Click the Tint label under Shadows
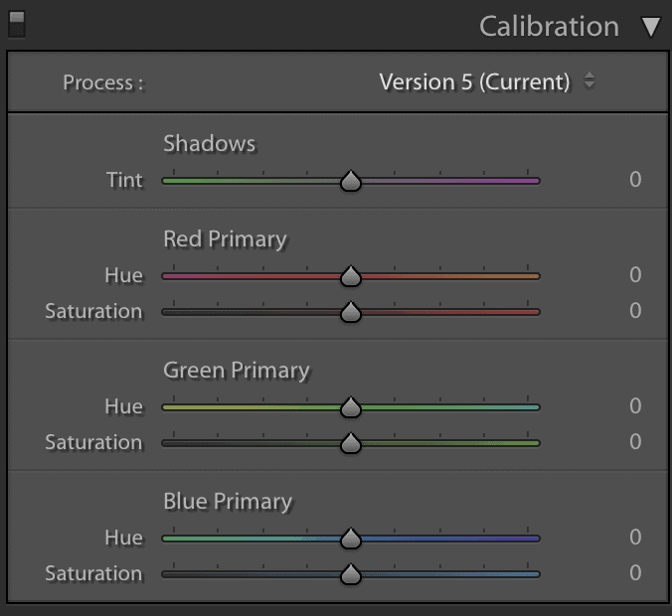Screen dimensions: 672x616 tap(124, 180)
